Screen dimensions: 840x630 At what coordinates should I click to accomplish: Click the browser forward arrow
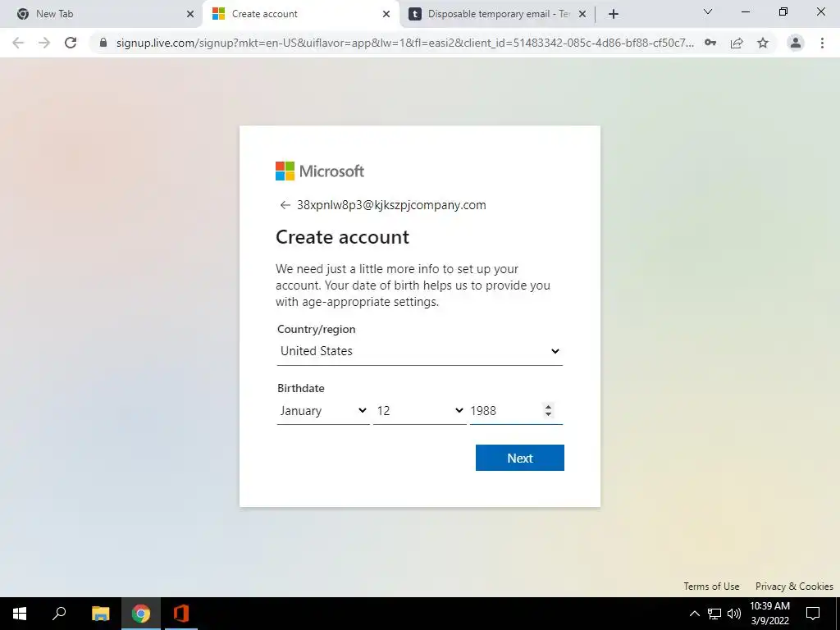44,43
